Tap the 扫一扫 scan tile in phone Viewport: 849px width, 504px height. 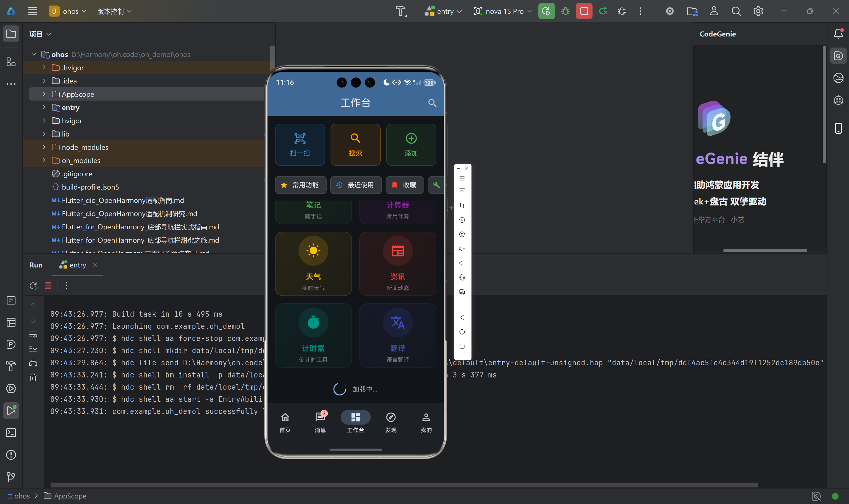(x=300, y=144)
